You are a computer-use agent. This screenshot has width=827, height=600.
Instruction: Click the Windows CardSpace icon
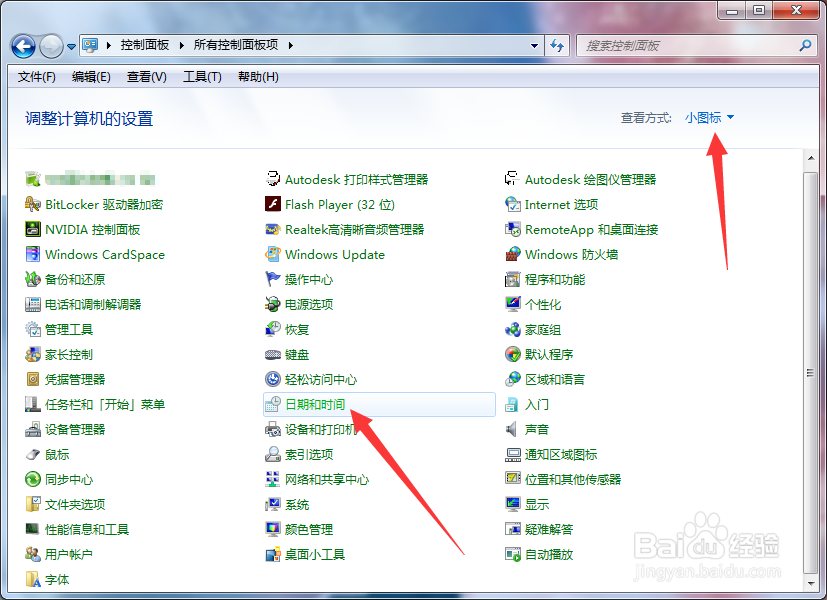tap(33, 255)
